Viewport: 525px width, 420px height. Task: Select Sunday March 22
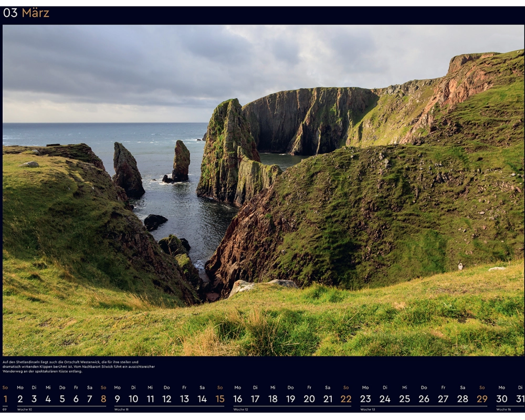point(346,399)
